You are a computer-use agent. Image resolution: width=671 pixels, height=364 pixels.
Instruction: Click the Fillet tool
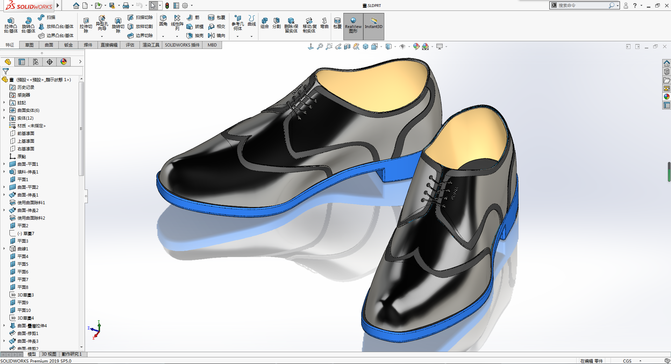pyautogui.click(x=163, y=21)
